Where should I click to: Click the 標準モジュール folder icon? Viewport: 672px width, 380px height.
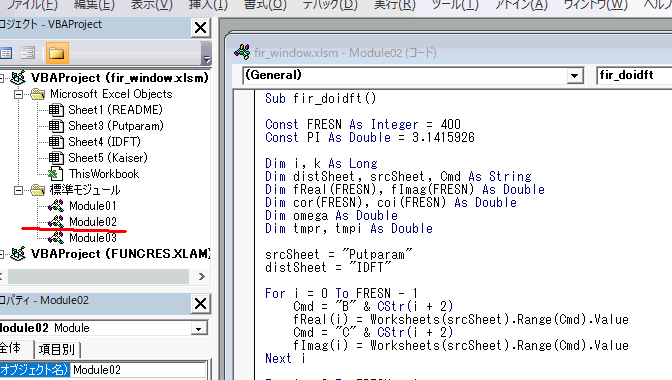[x=38, y=190]
